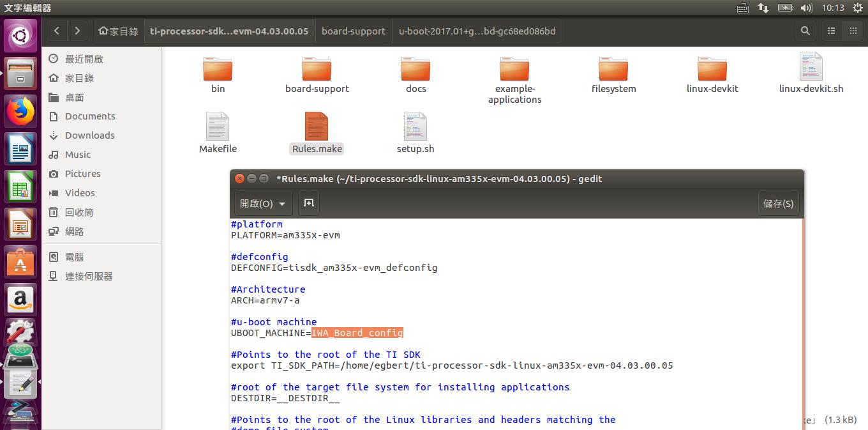Select the setup.sh script file
This screenshot has width=868, height=430.
coord(415,133)
